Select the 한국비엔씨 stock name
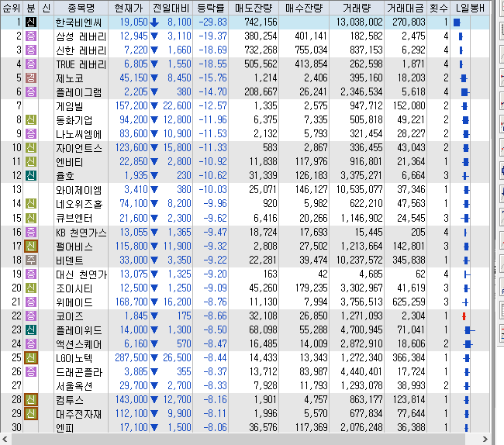The width and height of the screenshot is (504, 445). 79,22
